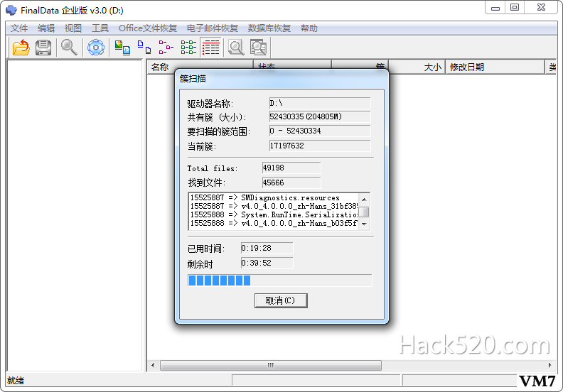Click the field showing 52430335 (204805M)
The image size is (563, 392).
320,116
